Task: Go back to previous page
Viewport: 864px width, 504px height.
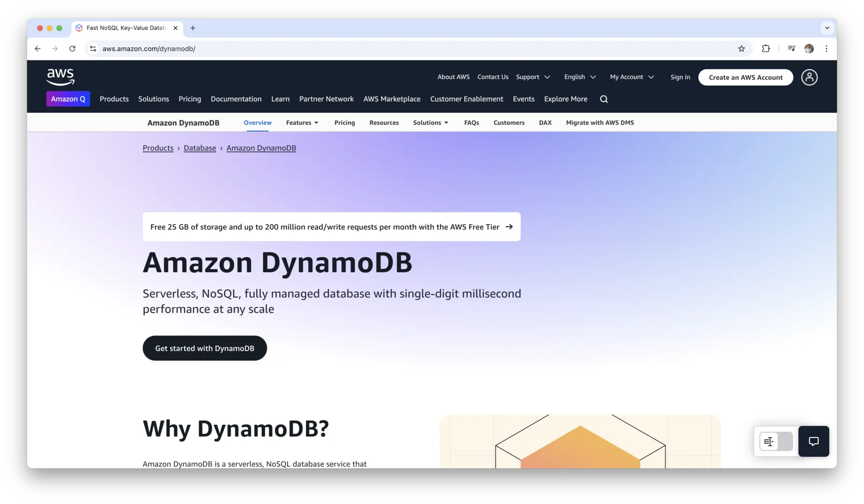Action: click(x=38, y=49)
